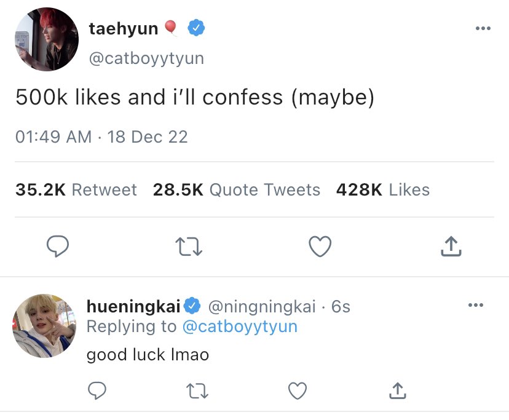The height and width of the screenshot is (420, 509).
Task: Click hueningkai's display name
Action: click(133, 306)
